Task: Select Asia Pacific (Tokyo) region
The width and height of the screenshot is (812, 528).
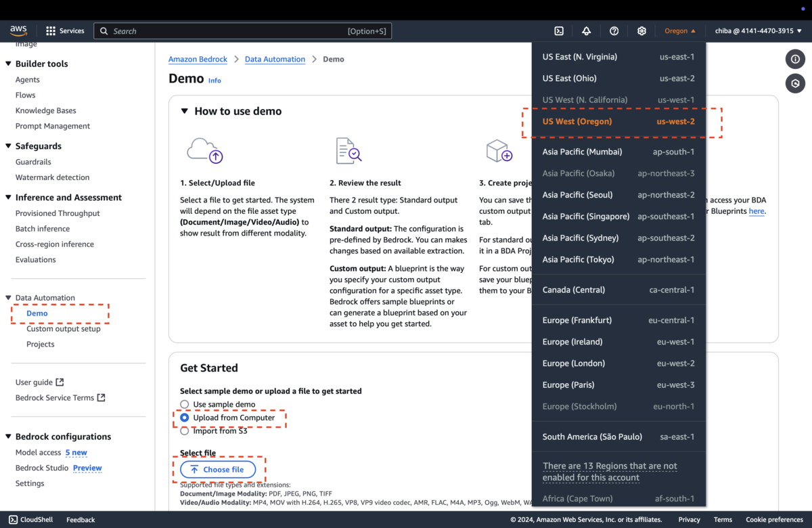Action: point(618,259)
